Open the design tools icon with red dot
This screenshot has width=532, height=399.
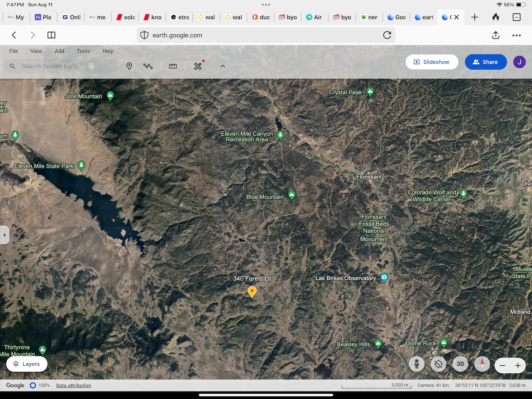coord(198,66)
